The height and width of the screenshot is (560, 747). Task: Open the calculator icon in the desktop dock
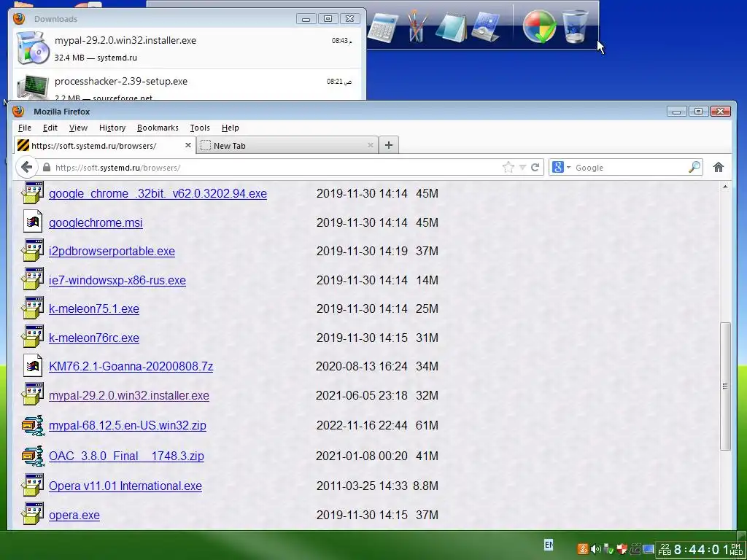pos(383,27)
